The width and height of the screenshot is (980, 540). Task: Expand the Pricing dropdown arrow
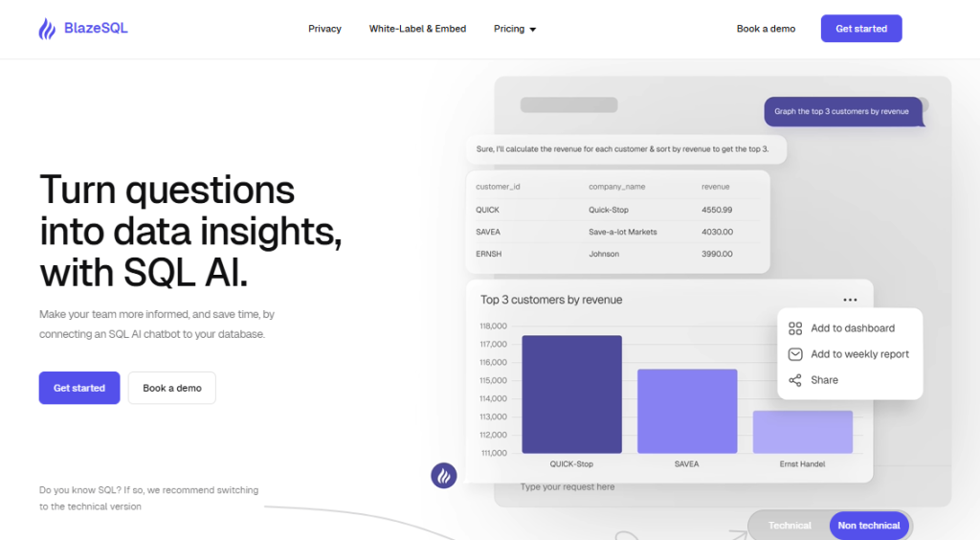coord(533,30)
